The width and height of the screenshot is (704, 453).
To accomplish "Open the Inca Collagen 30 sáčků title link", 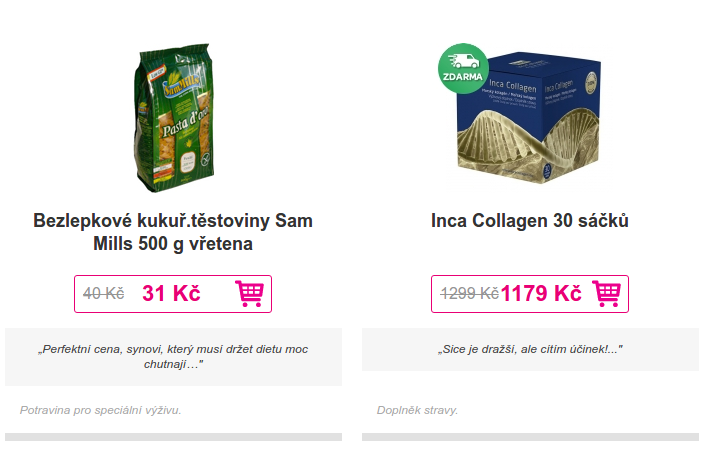I will [530, 220].
